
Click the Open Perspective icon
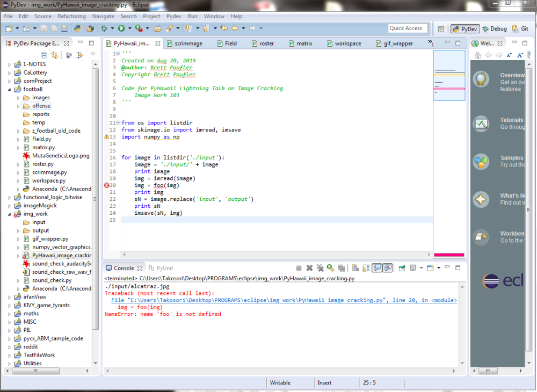[x=441, y=29]
